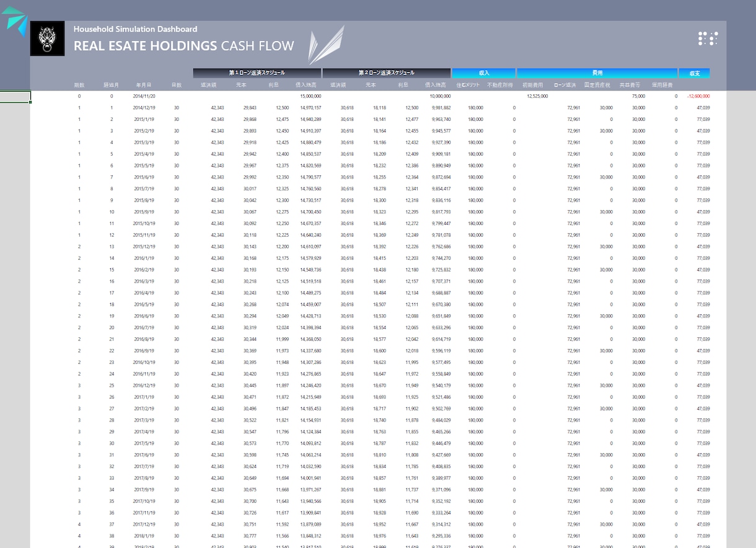Click the 日数 column header
Viewport: 756px width, 548px height.
pos(177,85)
